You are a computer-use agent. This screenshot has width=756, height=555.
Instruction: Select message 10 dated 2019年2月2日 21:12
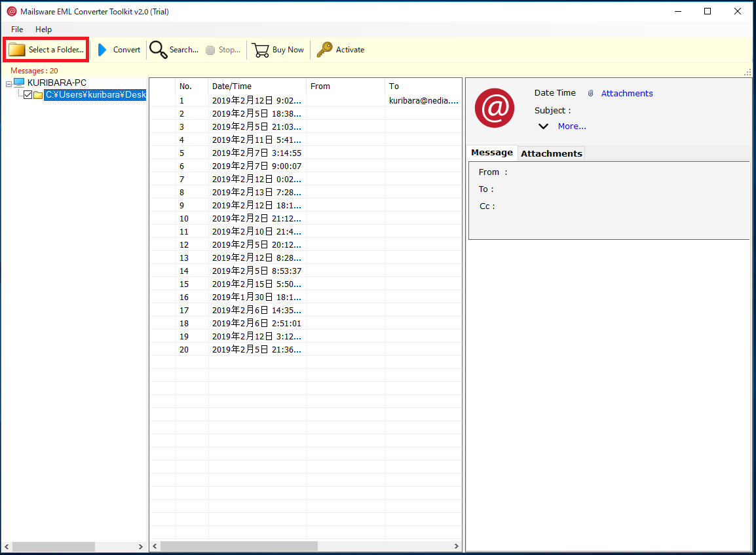[x=305, y=218]
